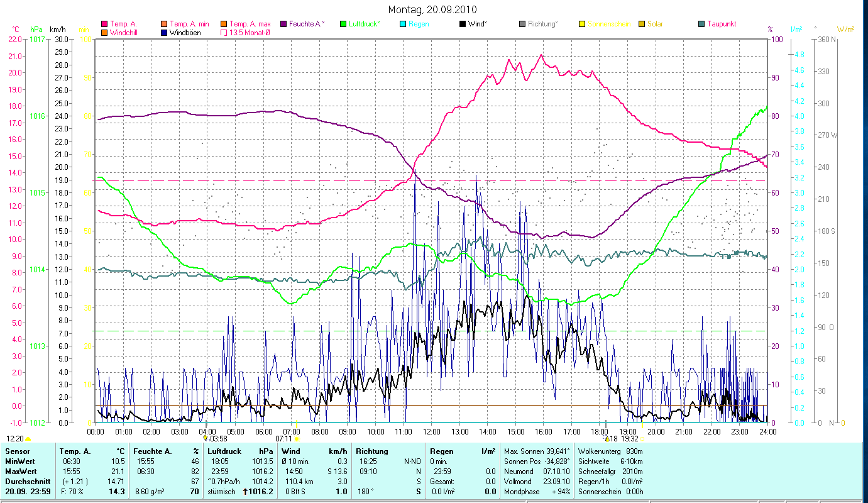The width and height of the screenshot is (868, 503).
Task: Click the date title Montag, 20.09.2010
Action: click(x=432, y=9)
